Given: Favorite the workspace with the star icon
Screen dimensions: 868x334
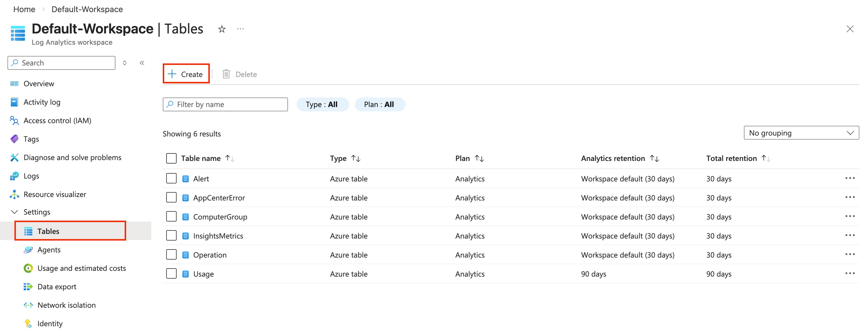Looking at the screenshot, I should pos(222,29).
